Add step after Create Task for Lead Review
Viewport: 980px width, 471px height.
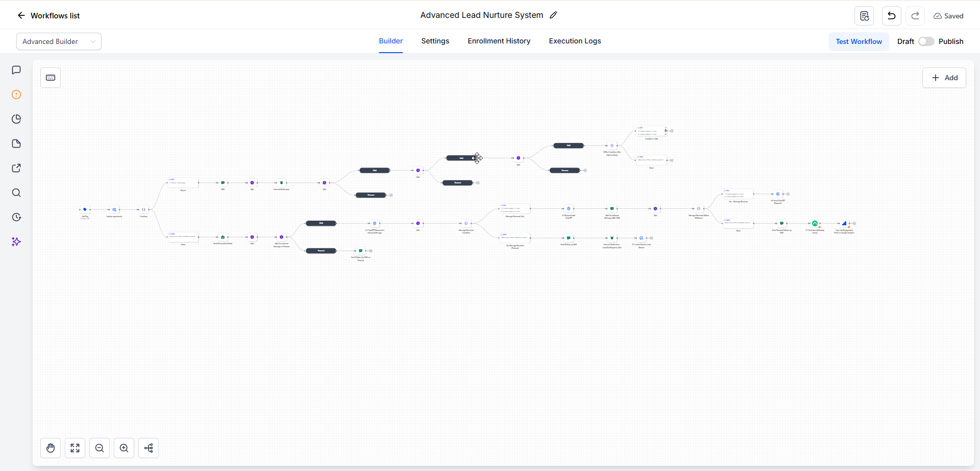pyautogui.click(x=651, y=238)
